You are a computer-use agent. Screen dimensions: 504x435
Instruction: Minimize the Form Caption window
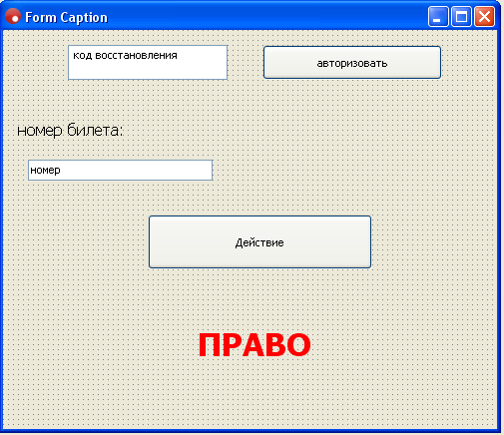pyautogui.click(x=438, y=16)
